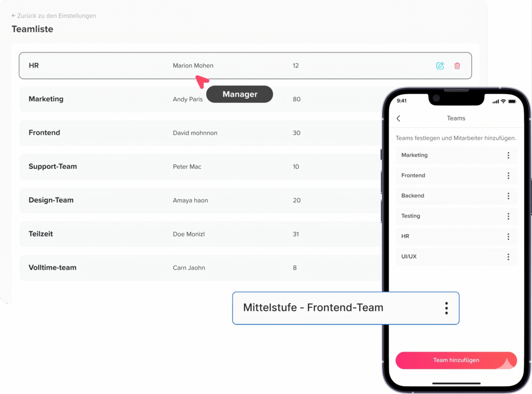This screenshot has height=394, width=532.
Task: Click the Volltime-team row
Action: point(52,268)
